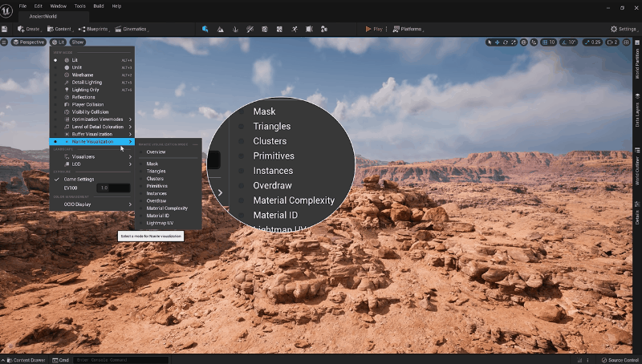This screenshot has height=364, width=642.
Task: Open the viewport hamburger options menu
Action: [x=5, y=42]
